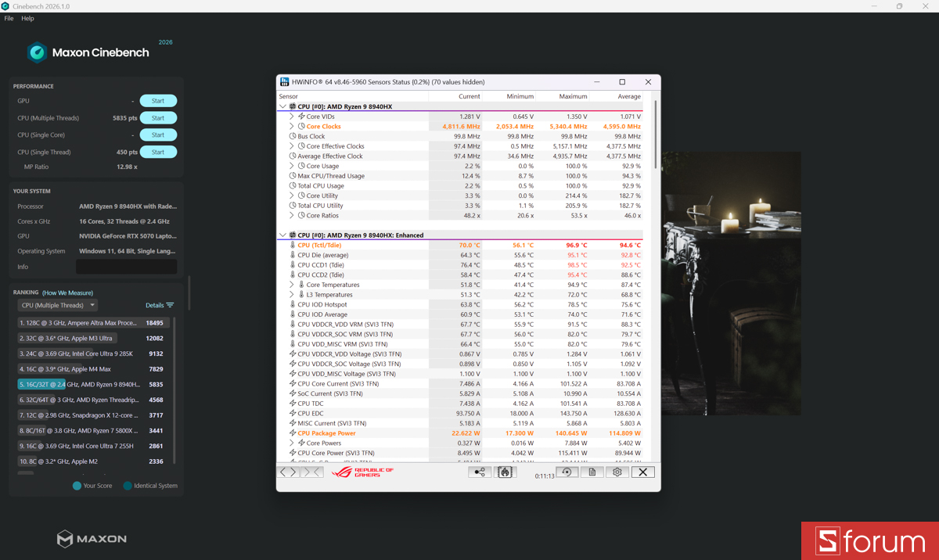The image size is (939, 560).
Task: Click the clock icon beside Total CPU Usage
Action: click(x=293, y=185)
